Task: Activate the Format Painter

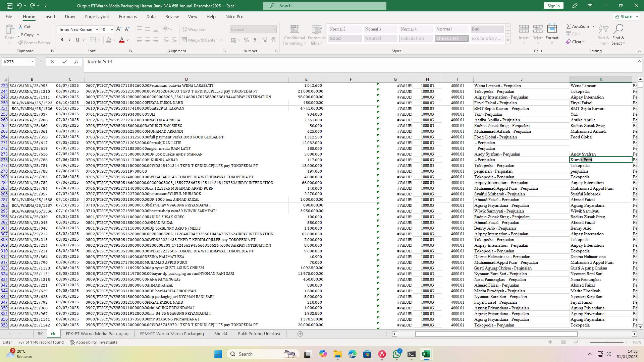Action: [x=35, y=43]
